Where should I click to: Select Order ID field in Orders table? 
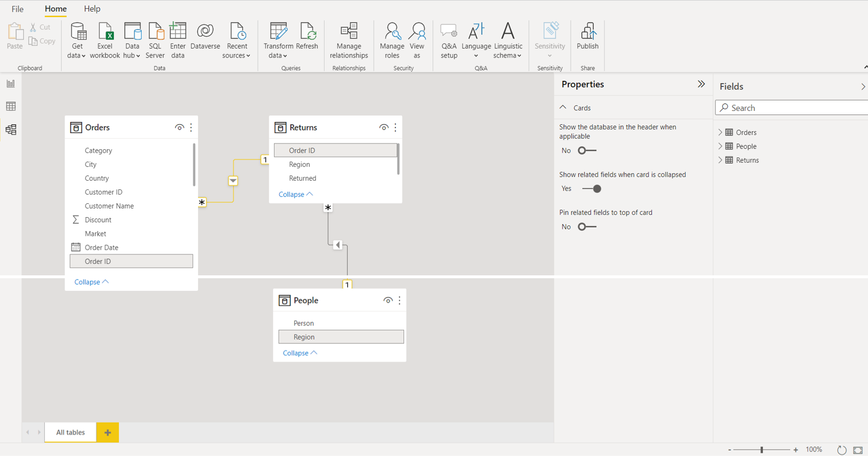(x=131, y=261)
